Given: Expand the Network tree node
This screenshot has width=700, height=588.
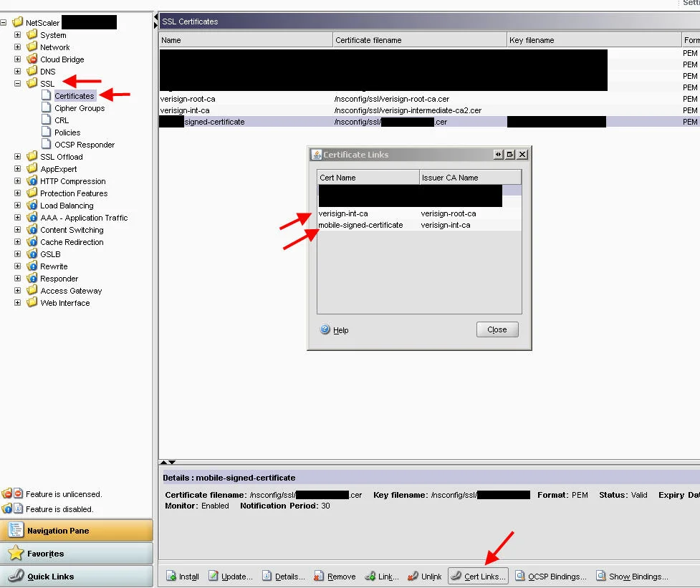Looking at the screenshot, I should pyautogui.click(x=17, y=47).
